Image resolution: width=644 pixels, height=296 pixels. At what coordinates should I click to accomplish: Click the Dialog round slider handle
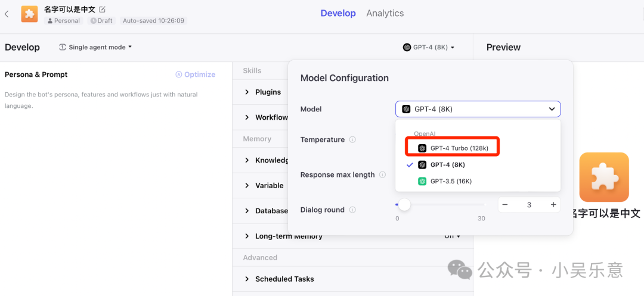tap(404, 204)
